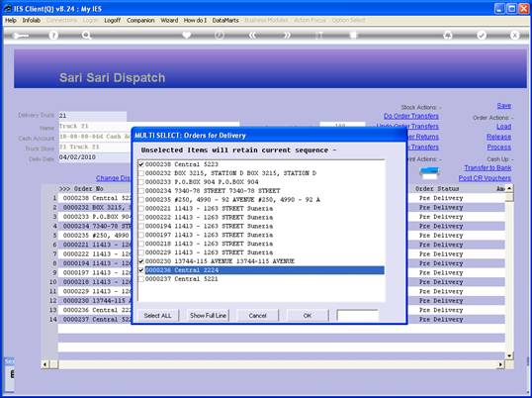Screen dimensions: 532x398
Task: Open the Companion menu
Action: pyautogui.click(x=140, y=21)
